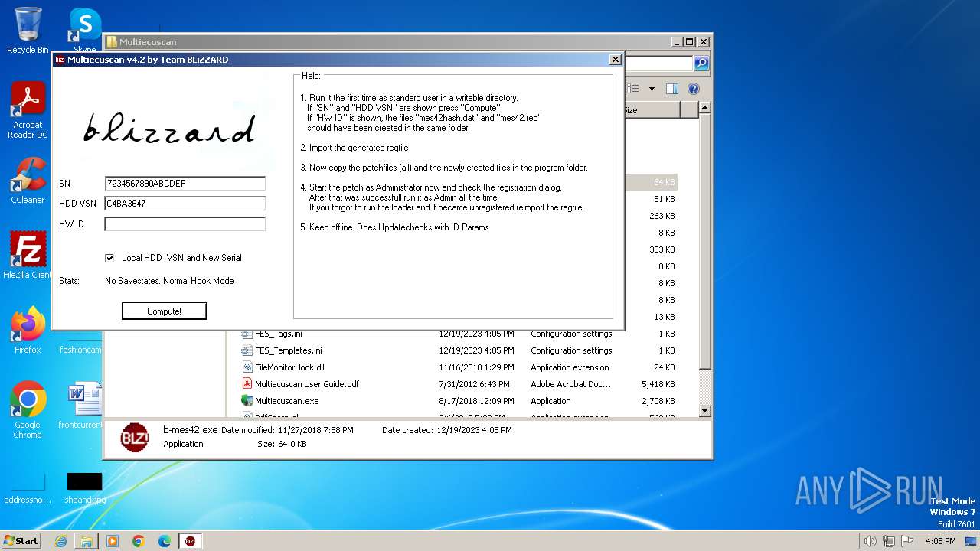Open Explorer help question mark icon
This screenshot has width=980, height=551.
(x=694, y=89)
